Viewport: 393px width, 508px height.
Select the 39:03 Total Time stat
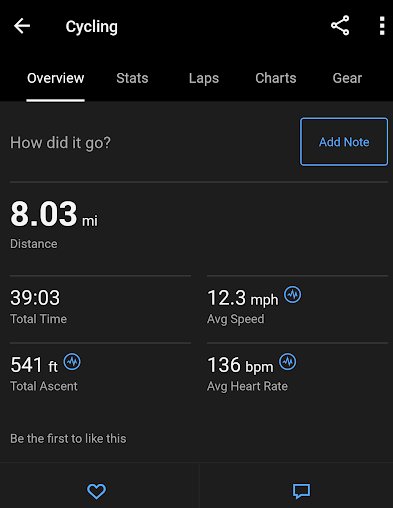(x=38, y=306)
